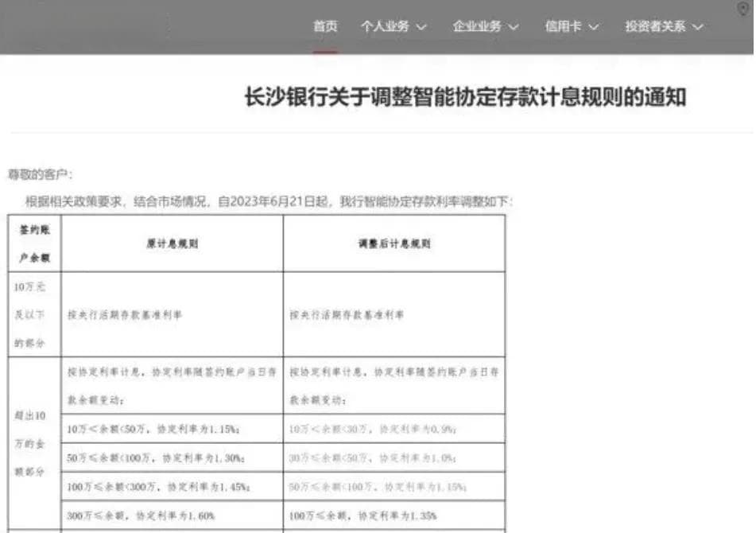
Task: Click the adjusted cell with 协定利率为0.9%
Action: click(394, 429)
